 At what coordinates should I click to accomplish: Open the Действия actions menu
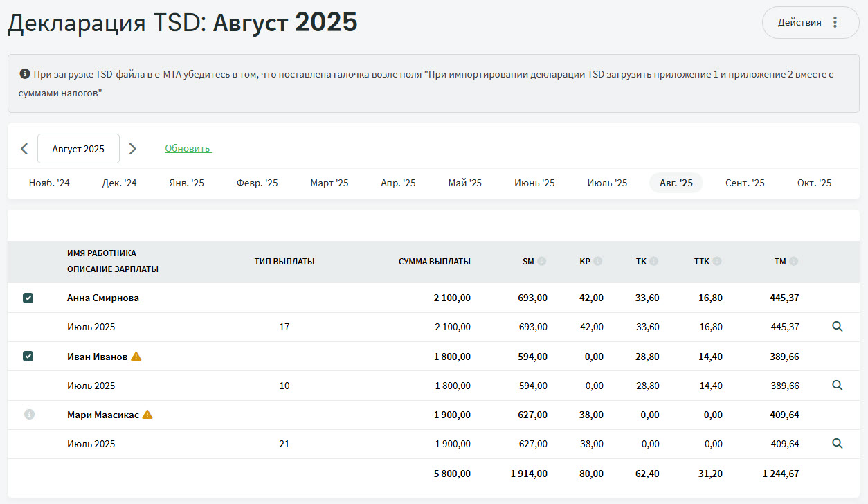pyautogui.click(x=810, y=23)
